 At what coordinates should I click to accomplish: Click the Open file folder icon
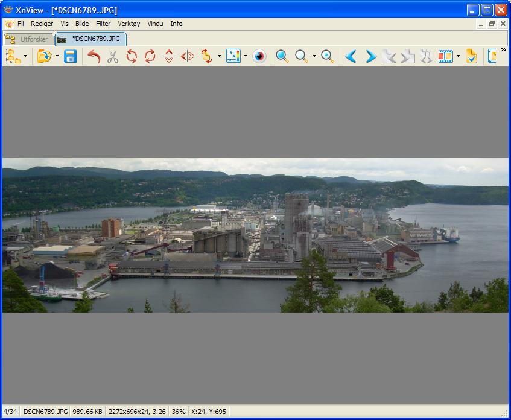[44, 56]
